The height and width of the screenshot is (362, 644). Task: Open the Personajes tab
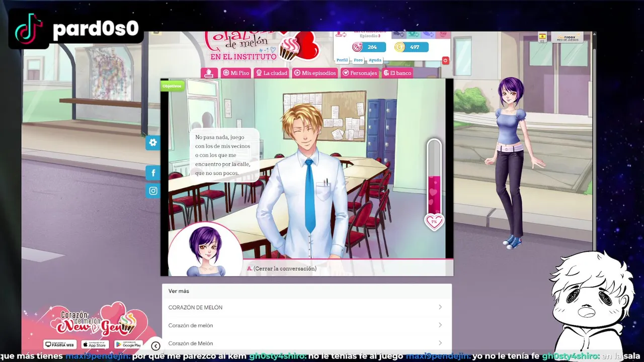pos(360,73)
